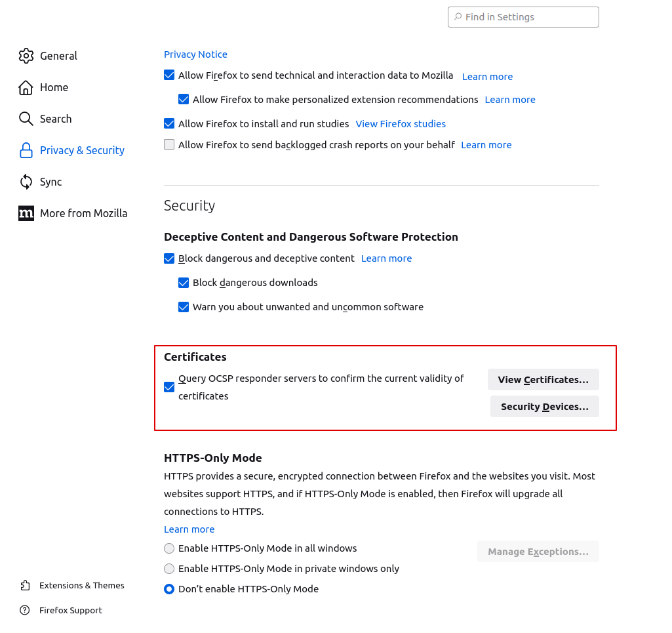Click the Firefox Support help icon
The height and width of the screenshot is (633, 672).
(25, 610)
